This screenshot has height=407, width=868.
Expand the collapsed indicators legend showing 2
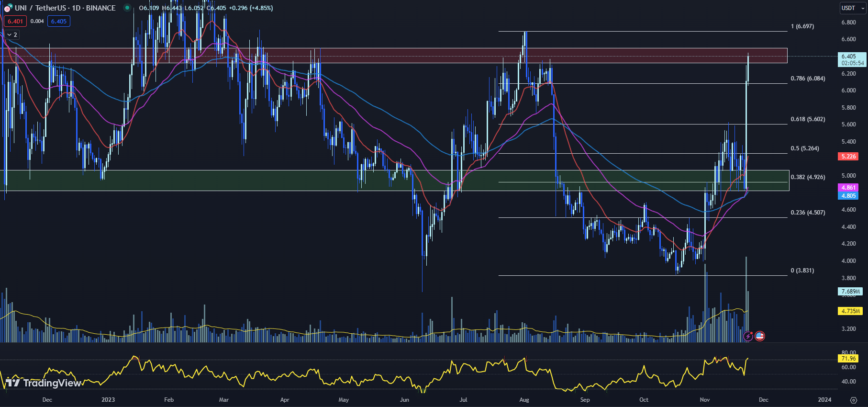point(12,34)
